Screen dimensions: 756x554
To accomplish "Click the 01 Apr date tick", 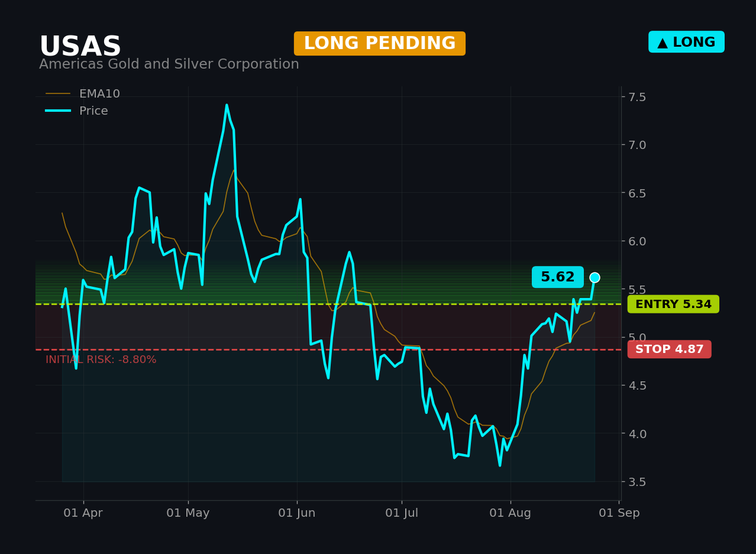I will click(83, 513).
